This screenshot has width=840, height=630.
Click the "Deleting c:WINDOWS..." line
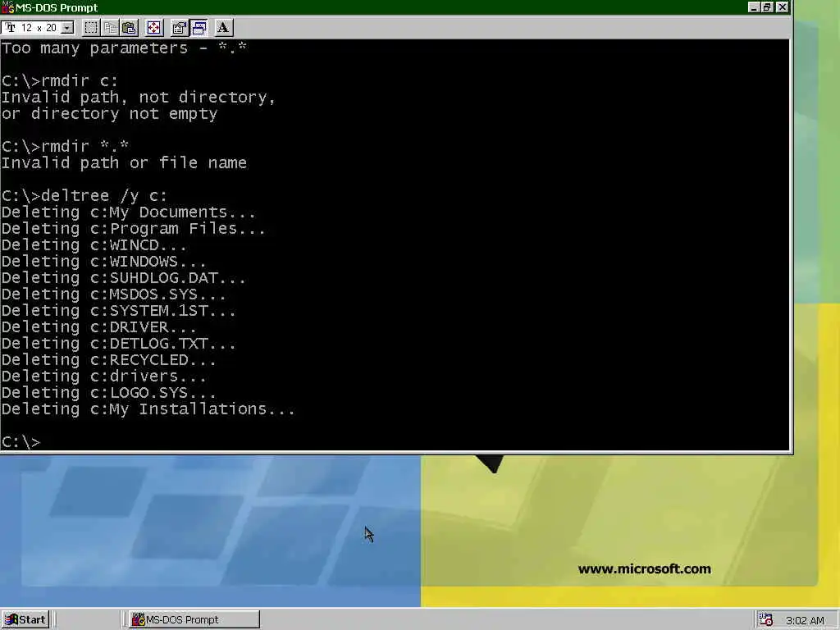click(x=104, y=262)
